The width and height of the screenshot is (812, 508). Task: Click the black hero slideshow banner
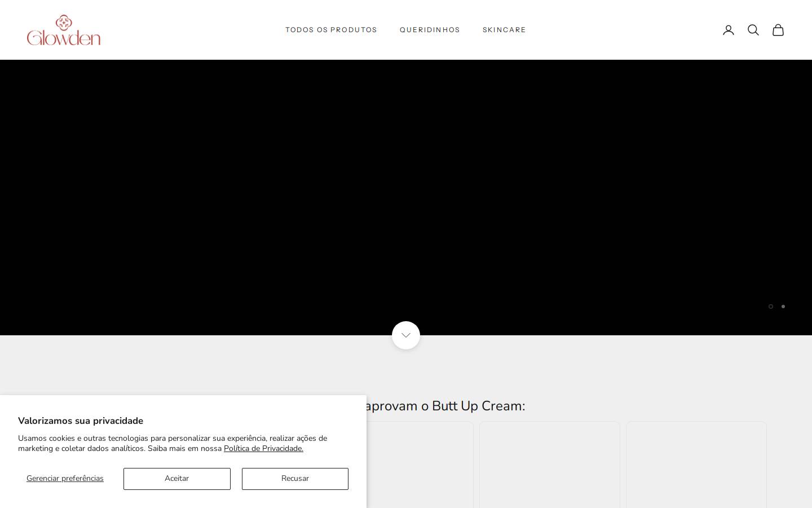[x=406, y=198]
